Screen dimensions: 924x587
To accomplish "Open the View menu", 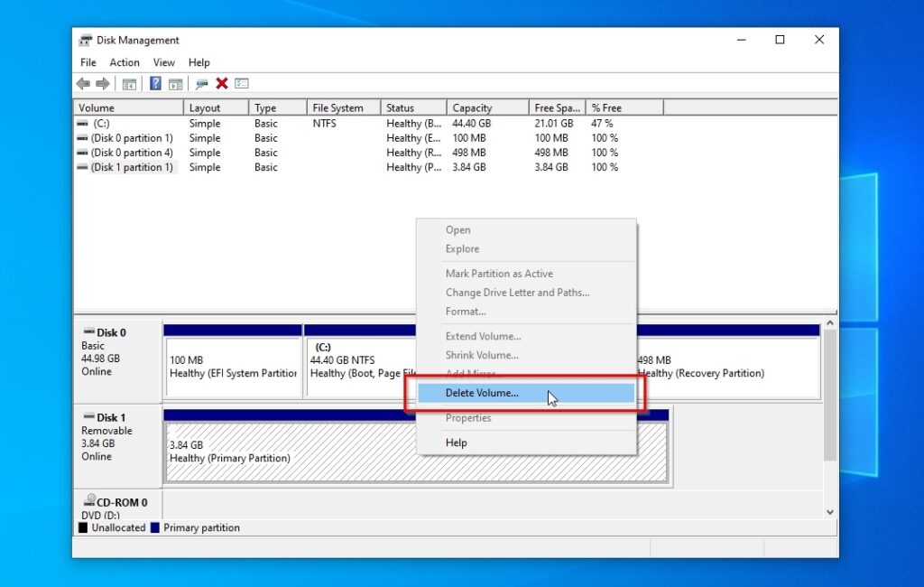I will [163, 62].
